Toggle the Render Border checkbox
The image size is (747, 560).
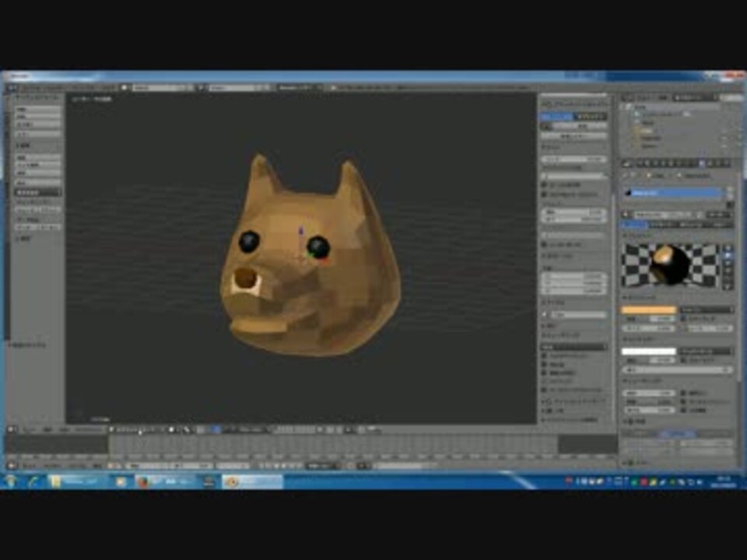(x=545, y=243)
